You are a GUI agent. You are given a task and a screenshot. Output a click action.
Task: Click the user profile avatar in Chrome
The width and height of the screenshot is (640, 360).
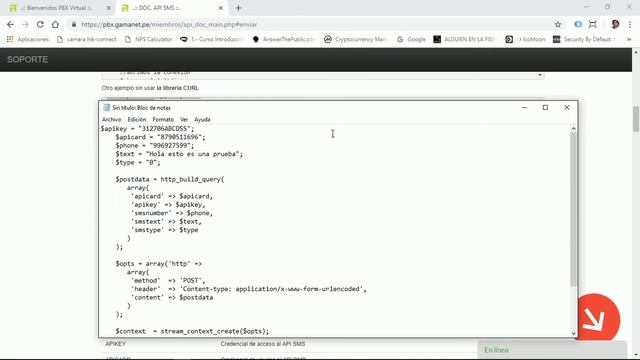point(615,24)
